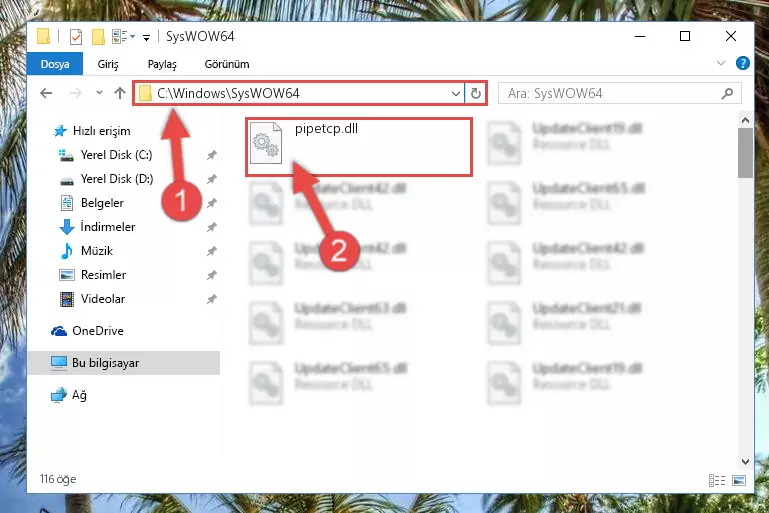Switch to the Görünüm ribbon tab
This screenshot has height=513, width=769.
(227, 64)
